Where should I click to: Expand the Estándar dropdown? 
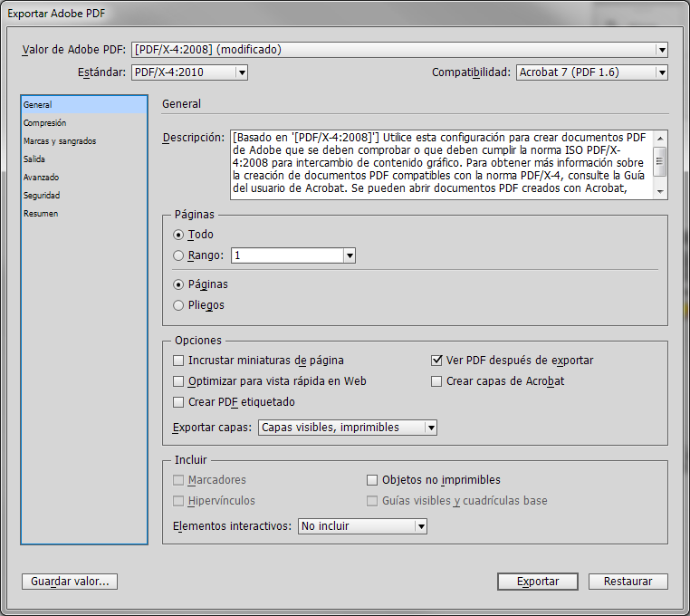(x=189, y=72)
